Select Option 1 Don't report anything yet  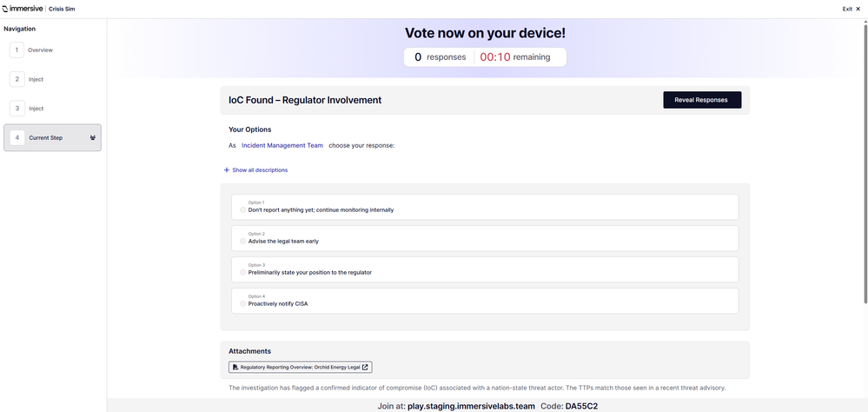coord(485,207)
